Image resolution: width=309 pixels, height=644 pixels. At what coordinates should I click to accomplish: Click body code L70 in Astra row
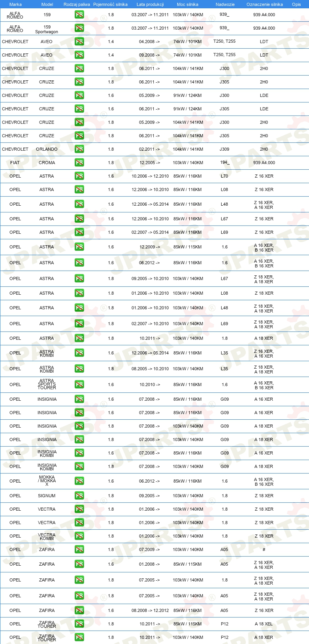224,176
